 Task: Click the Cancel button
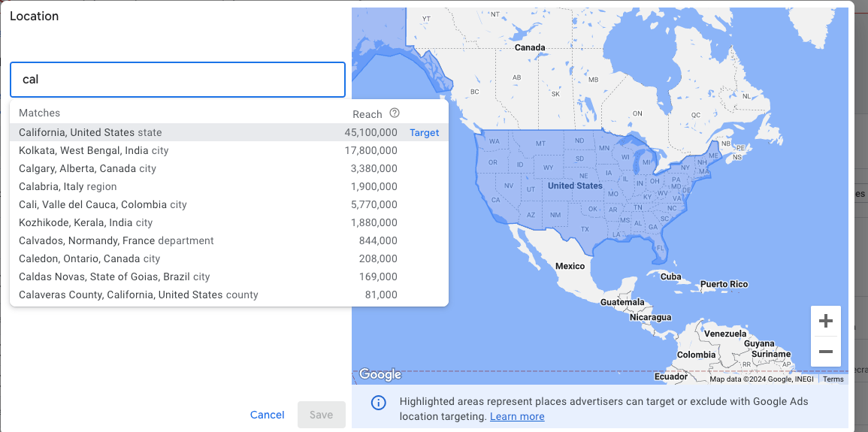(x=268, y=415)
